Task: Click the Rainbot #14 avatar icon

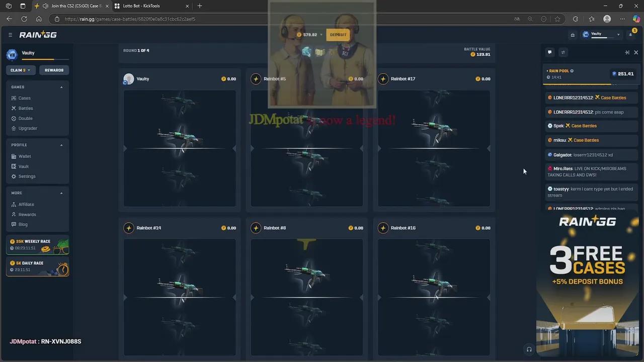Action: click(x=129, y=228)
